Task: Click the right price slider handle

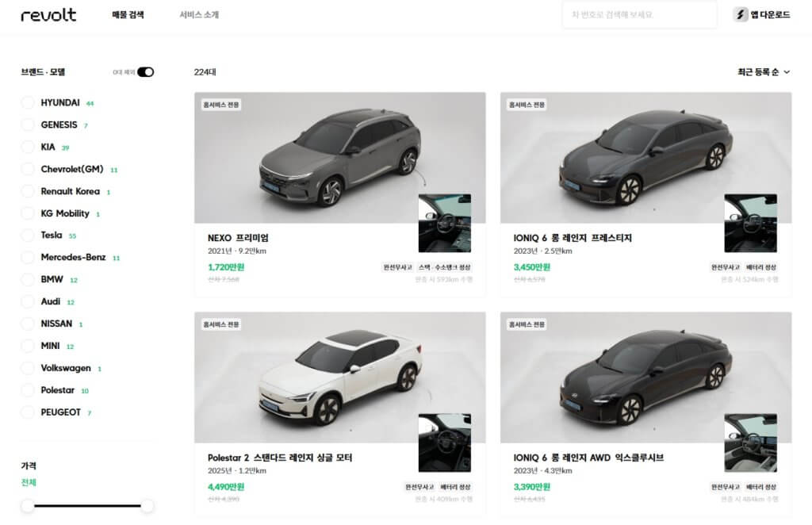Action: (147, 506)
